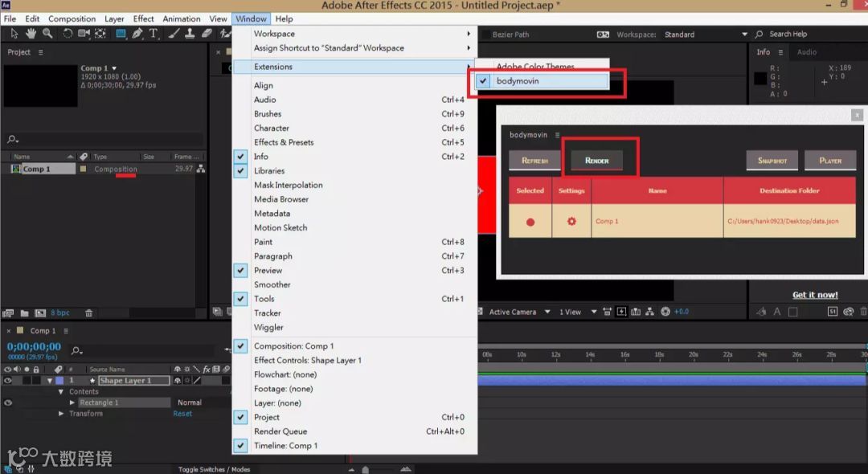The image size is (868, 474).
Task: Collapse the Contents group
Action: coord(61,391)
